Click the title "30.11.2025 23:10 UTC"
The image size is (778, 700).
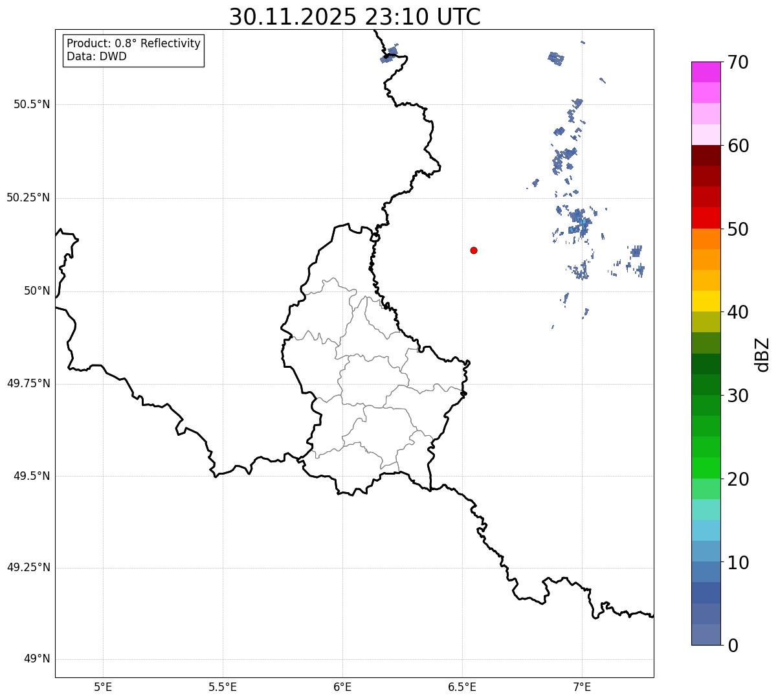[355, 17]
